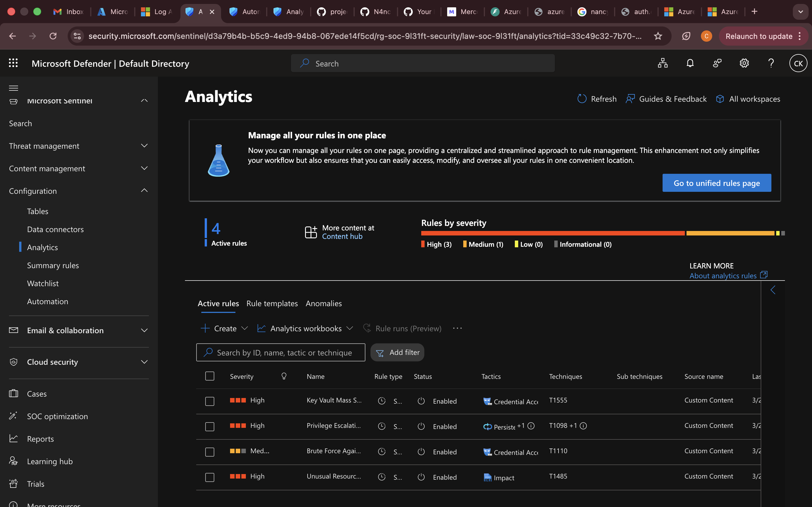Open the Anomalies tab
Image resolution: width=812 pixels, height=507 pixels.
pos(323,303)
